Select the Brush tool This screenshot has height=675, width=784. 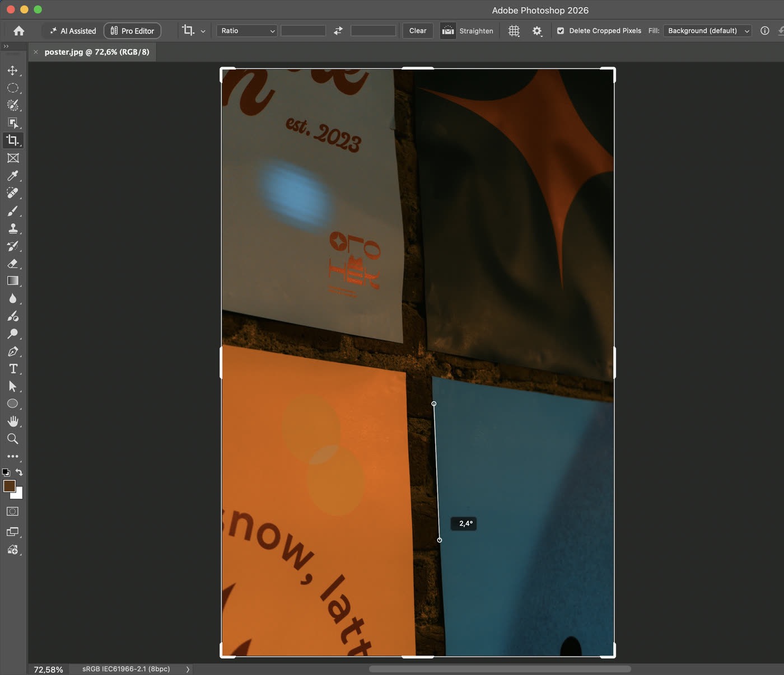tap(12, 211)
